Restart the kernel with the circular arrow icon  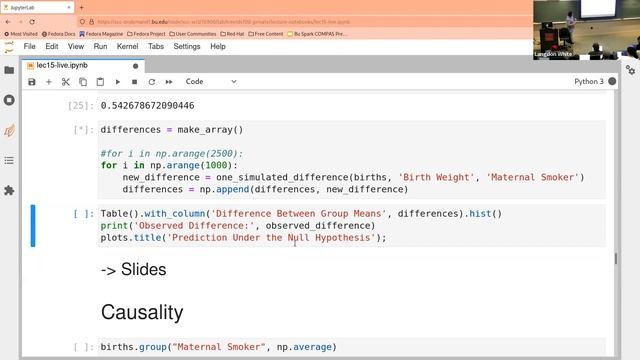pos(151,82)
